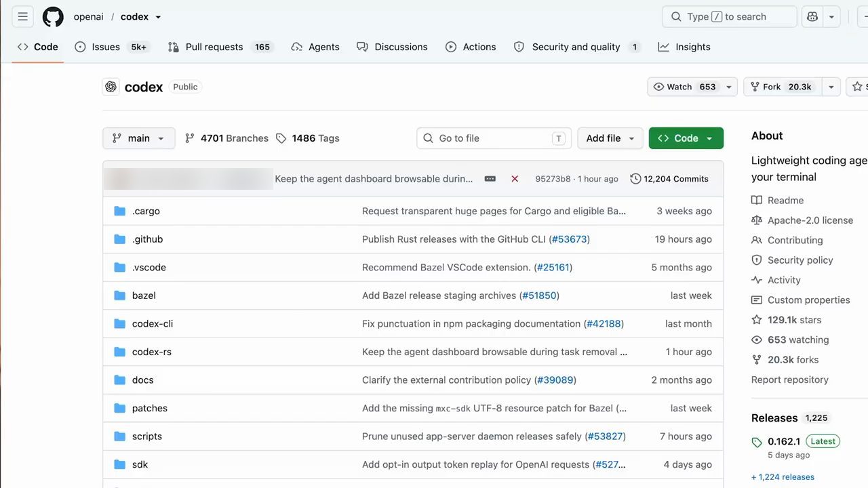The image size is (868, 488).
Task: Click the latest release tag icon
Action: tap(757, 443)
